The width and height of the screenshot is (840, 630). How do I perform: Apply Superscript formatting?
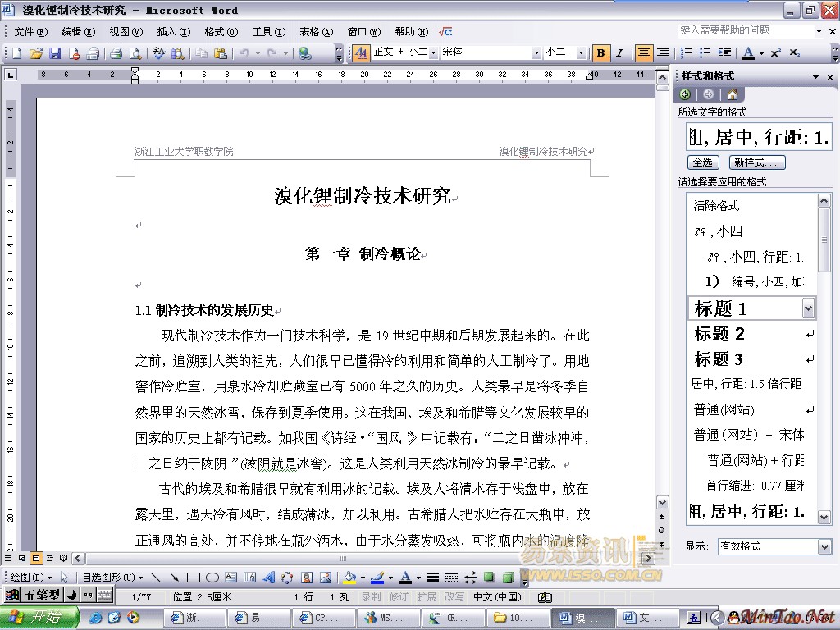point(776,53)
